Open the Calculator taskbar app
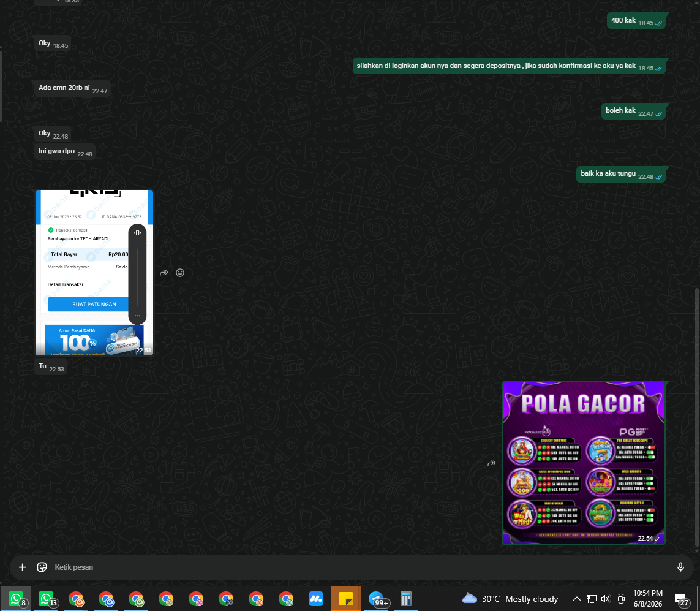 pyautogui.click(x=406, y=599)
